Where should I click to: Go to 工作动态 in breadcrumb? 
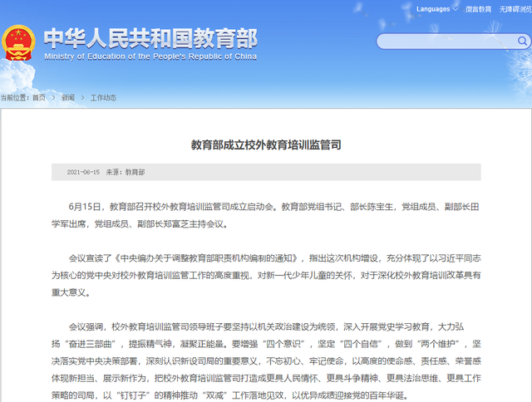point(103,98)
